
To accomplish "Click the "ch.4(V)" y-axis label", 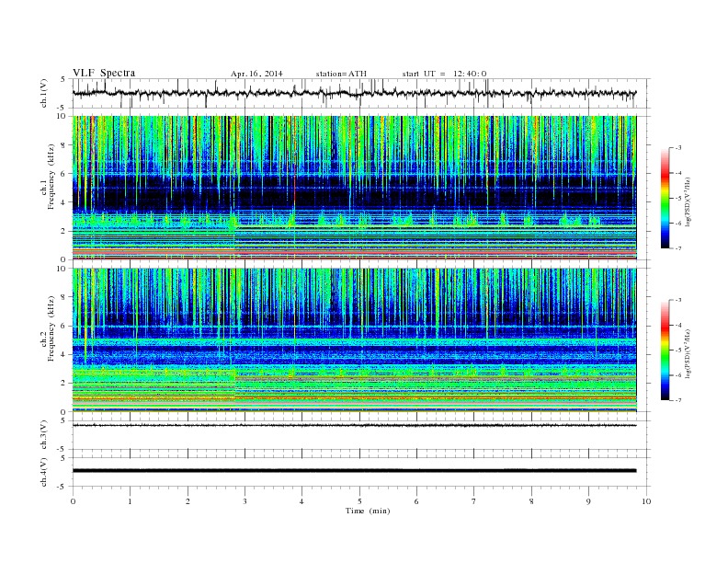I will (43, 472).
